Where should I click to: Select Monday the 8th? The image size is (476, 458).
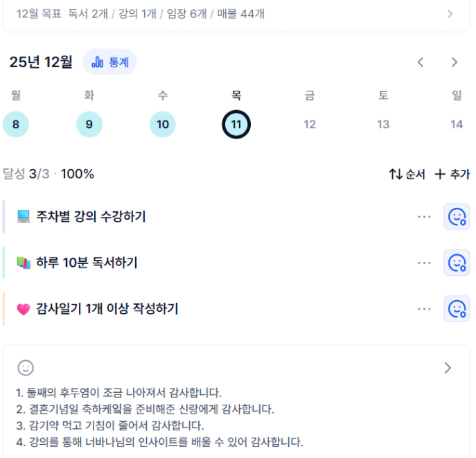pos(16,125)
